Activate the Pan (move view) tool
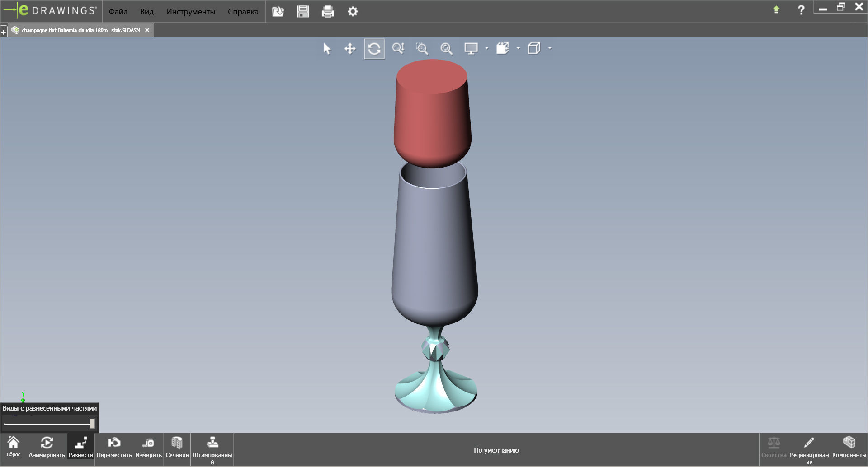Image resolution: width=868 pixels, height=467 pixels. [x=350, y=49]
